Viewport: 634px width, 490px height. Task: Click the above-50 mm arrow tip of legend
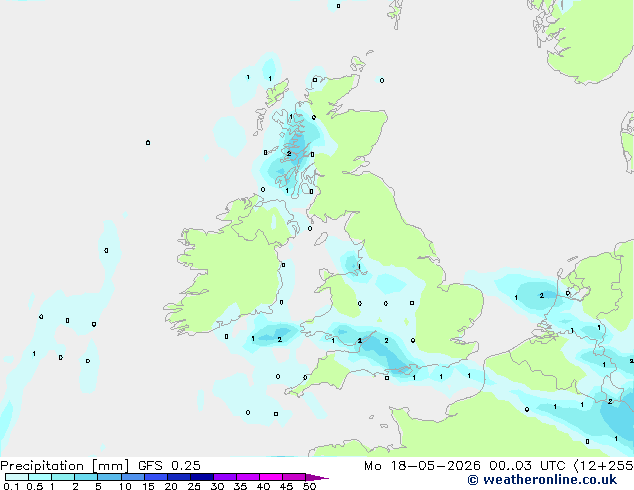pos(317,477)
